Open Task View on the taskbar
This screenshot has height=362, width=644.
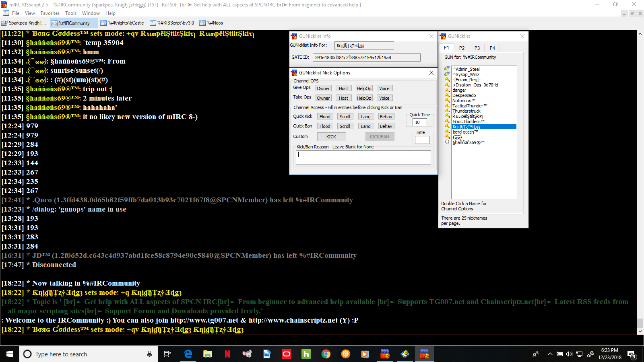(167, 354)
